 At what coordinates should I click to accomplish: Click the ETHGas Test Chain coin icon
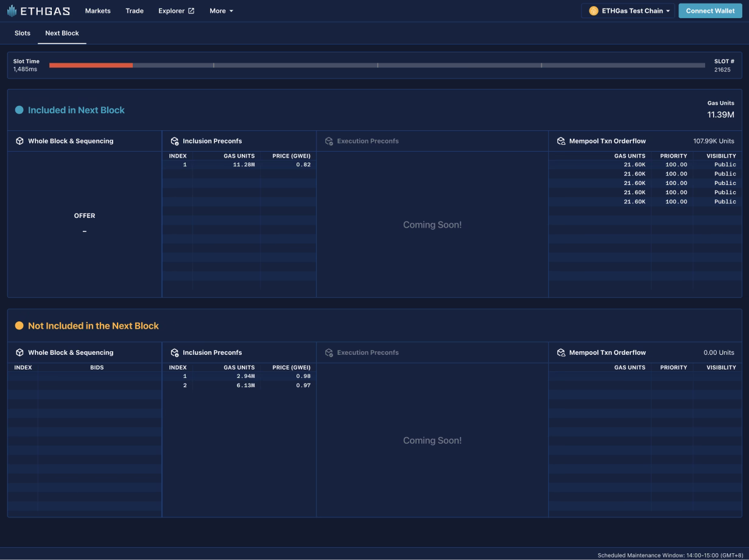pos(593,11)
